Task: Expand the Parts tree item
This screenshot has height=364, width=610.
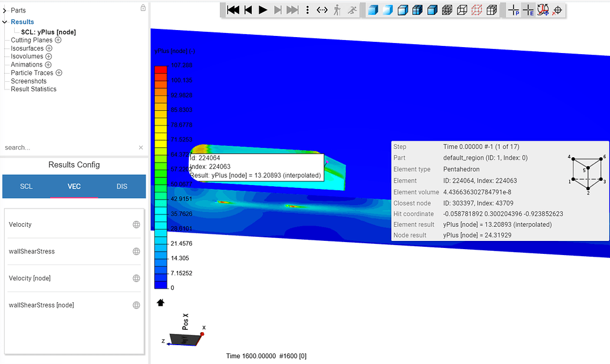Action: tap(4, 10)
